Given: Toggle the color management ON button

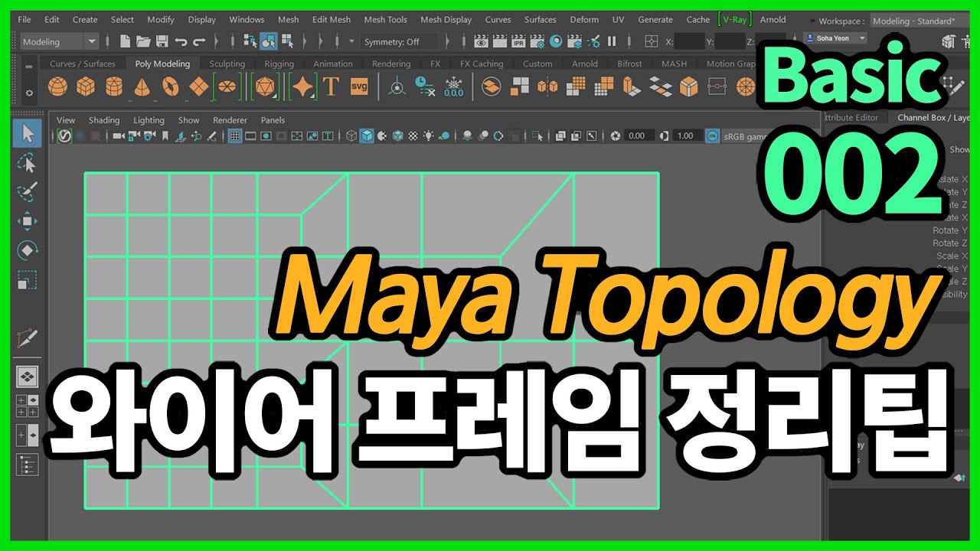Looking at the screenshot, I should pyautogui.click(x=713, y=136).
